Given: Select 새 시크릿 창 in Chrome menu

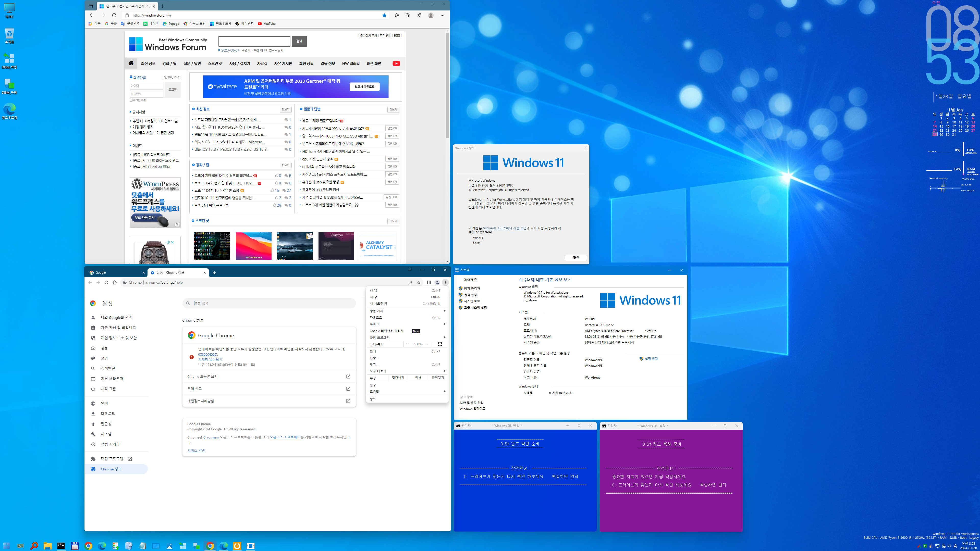Looking at the screenshot, I should pos(407,304).
